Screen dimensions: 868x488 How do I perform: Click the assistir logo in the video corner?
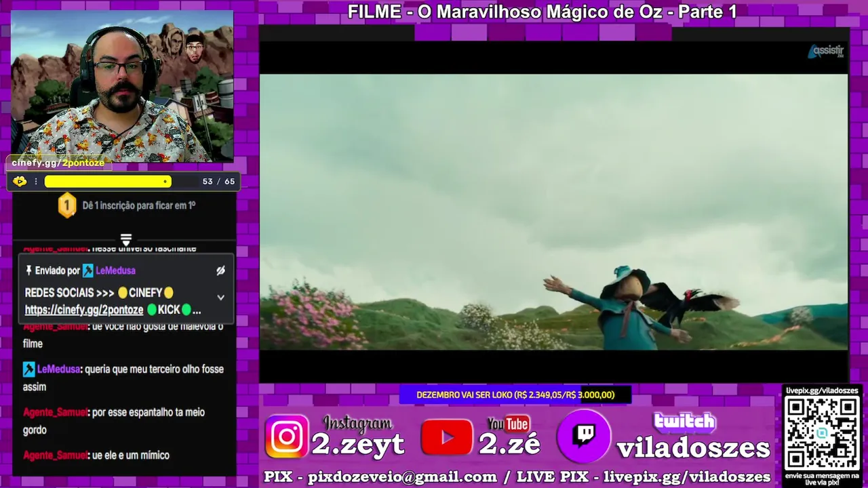(825, 52)
